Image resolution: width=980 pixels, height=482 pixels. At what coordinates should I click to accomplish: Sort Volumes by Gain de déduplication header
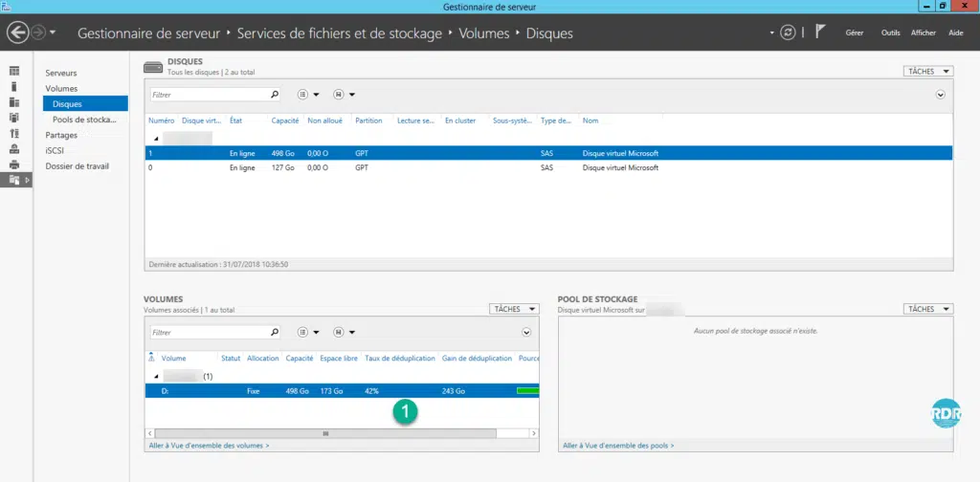click(x=477, y=359)
